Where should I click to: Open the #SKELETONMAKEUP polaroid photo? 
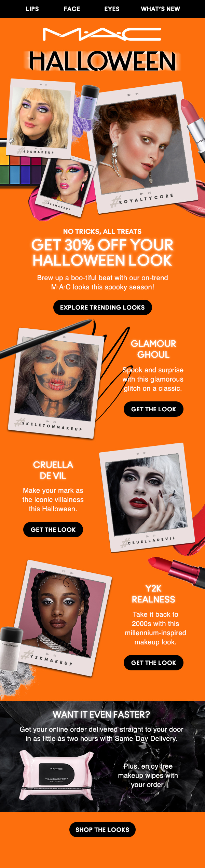point(56,383)
